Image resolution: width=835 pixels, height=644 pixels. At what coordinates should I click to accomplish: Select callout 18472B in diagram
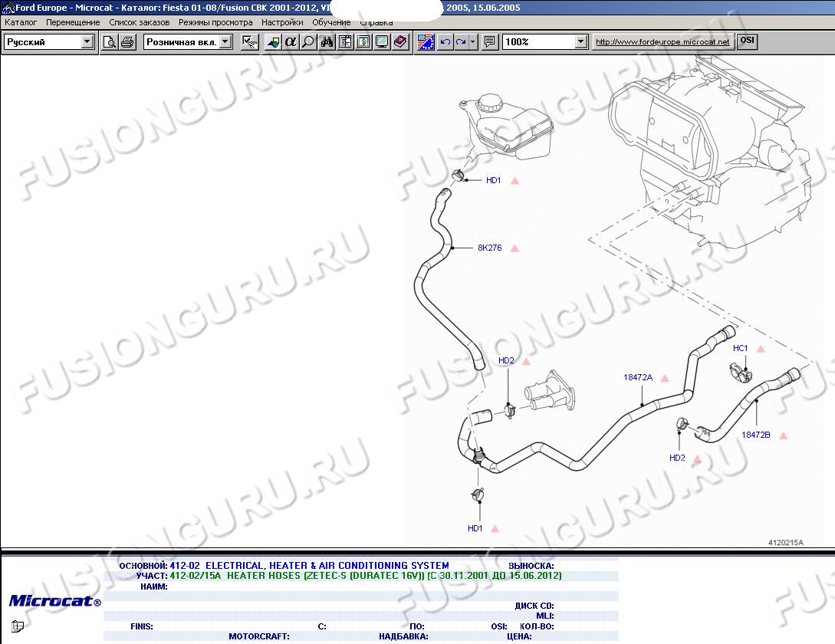coord(756,435)
